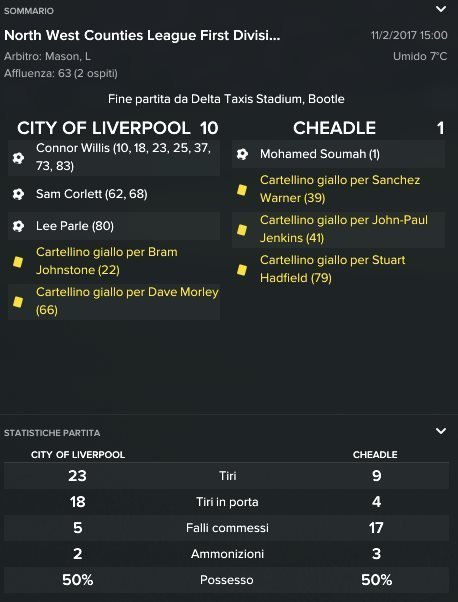
Task: Click the goal icon beside Connor Willis
Action: (18, 158)
